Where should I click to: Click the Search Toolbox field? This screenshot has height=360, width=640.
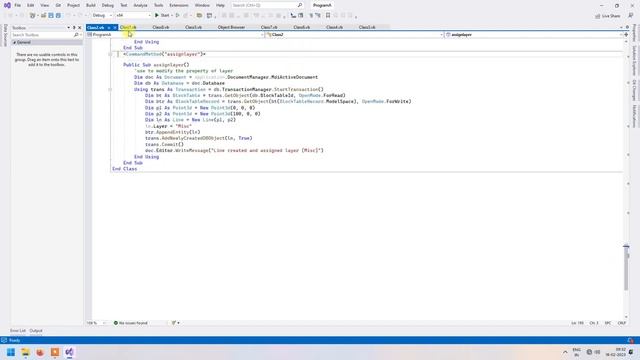pyautogui.click(x=42, y=35)
